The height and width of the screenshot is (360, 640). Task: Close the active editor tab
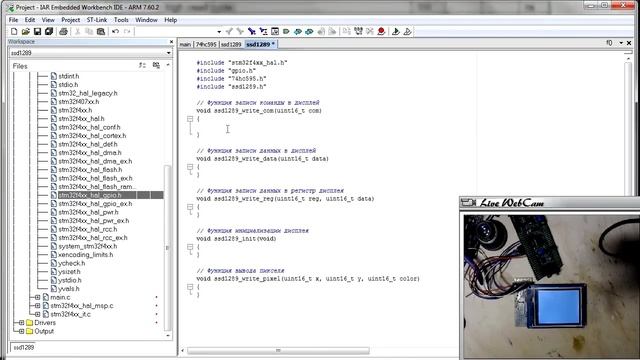point(629,43)
